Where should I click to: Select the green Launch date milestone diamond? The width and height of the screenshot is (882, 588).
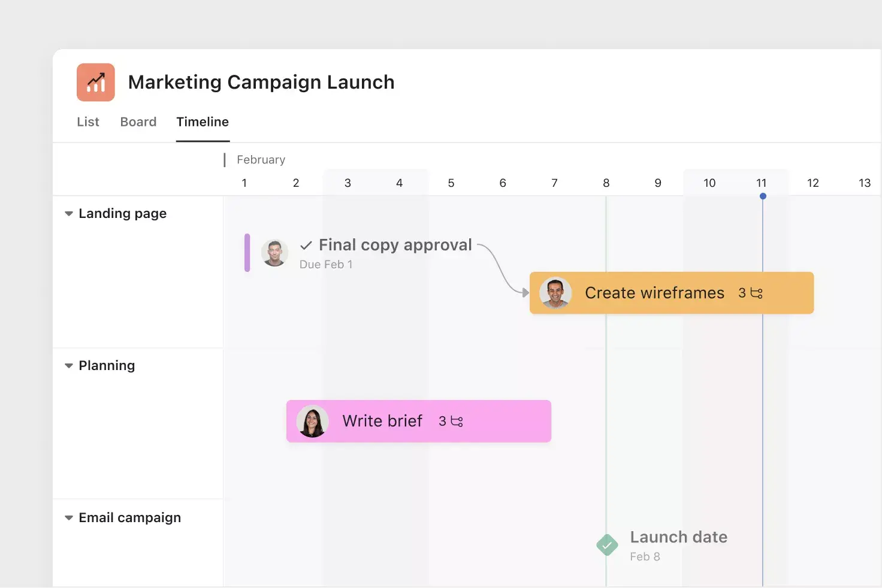607,545
